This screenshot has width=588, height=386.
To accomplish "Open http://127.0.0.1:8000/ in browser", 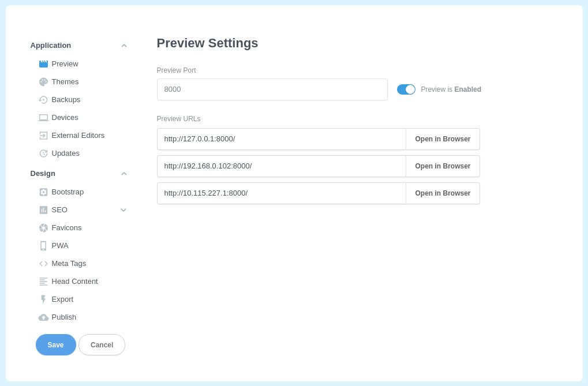I will (x=442, y=138).
